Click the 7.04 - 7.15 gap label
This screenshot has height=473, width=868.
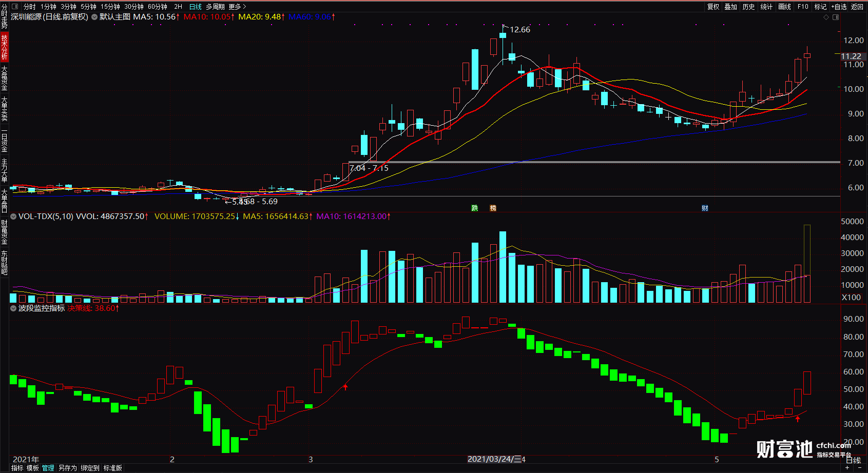[369, 168]
